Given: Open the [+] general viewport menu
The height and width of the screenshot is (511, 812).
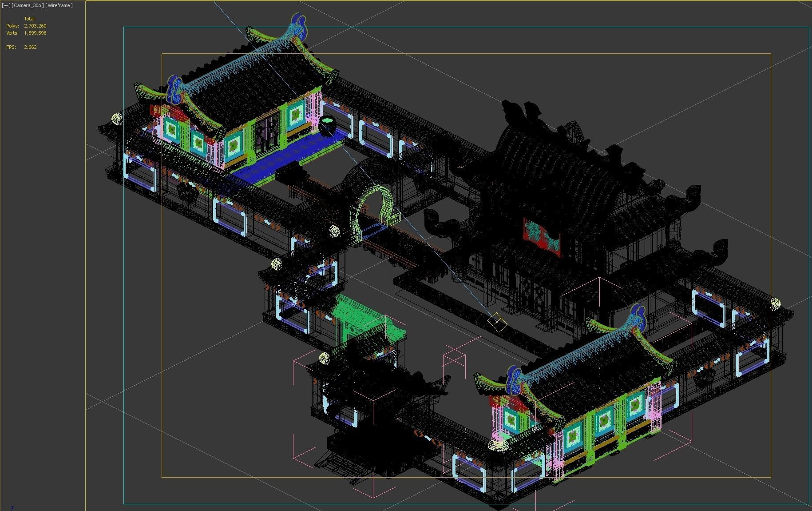Looking at the screenshot, I should click(6, 5).
